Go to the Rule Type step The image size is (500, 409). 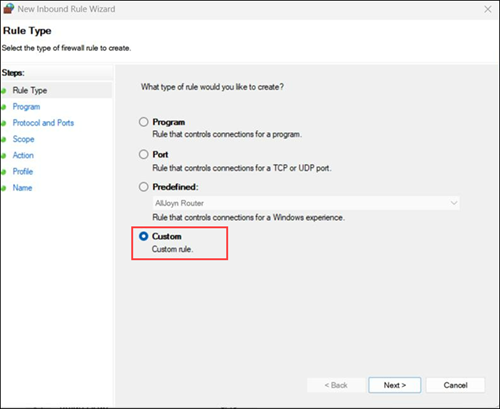(30, 90)
